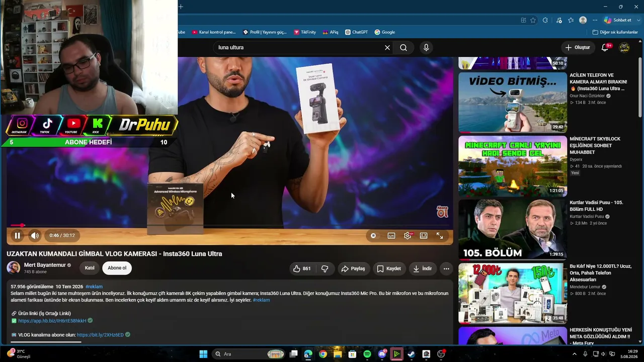Screen dimensions: 644x362
Task: Open the Windows Start menu
Action: coord(203,354)
